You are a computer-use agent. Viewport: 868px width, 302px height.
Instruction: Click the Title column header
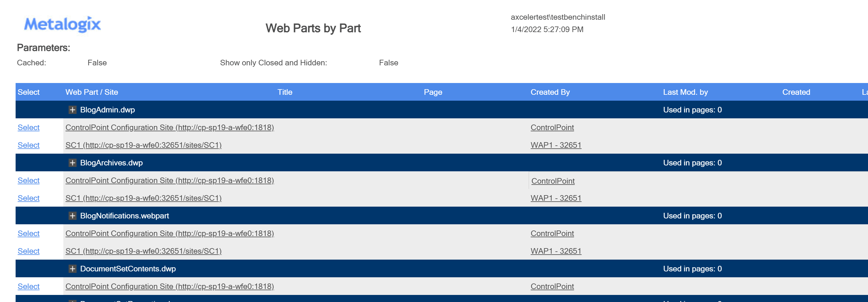[x=285, y=92]
